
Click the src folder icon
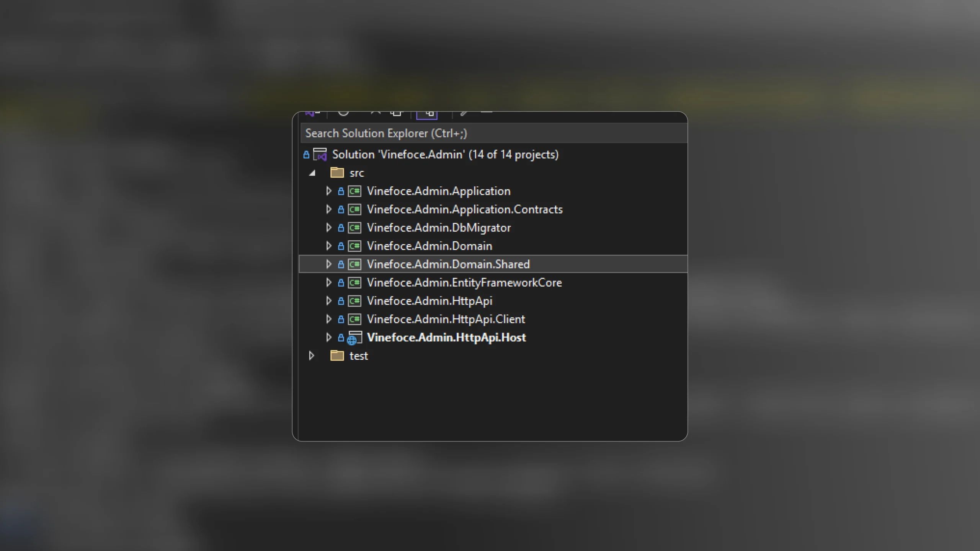tap(337, 173)
